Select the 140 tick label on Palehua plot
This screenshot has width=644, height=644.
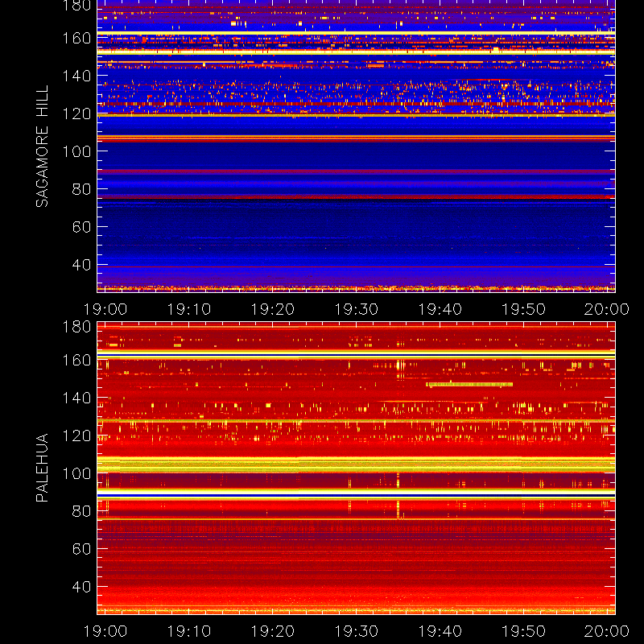point(76,398)
